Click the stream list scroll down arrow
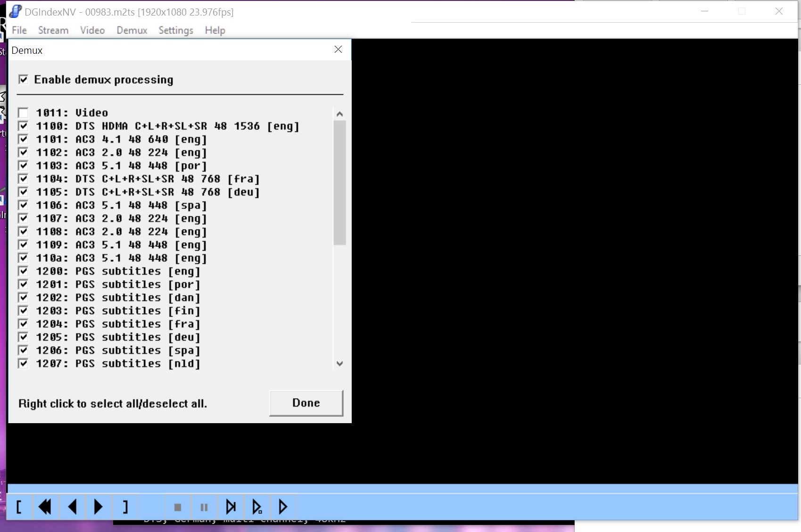The image size is (801, 532). 339,364
